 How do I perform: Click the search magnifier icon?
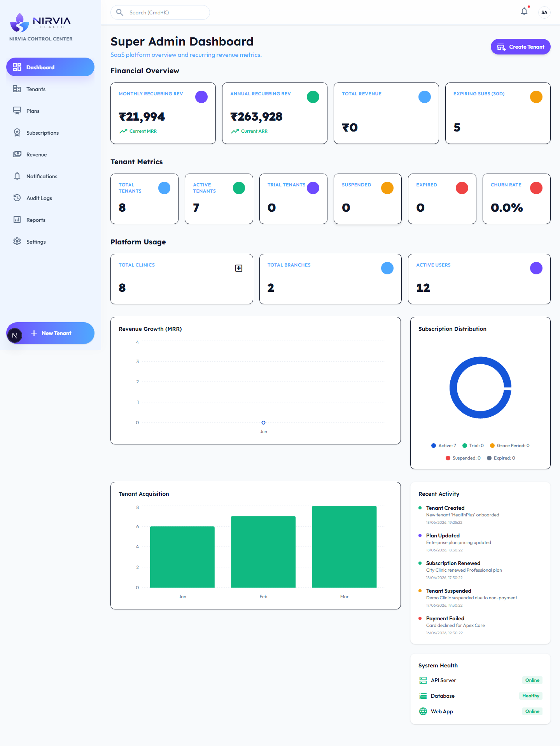coord(120,12)
